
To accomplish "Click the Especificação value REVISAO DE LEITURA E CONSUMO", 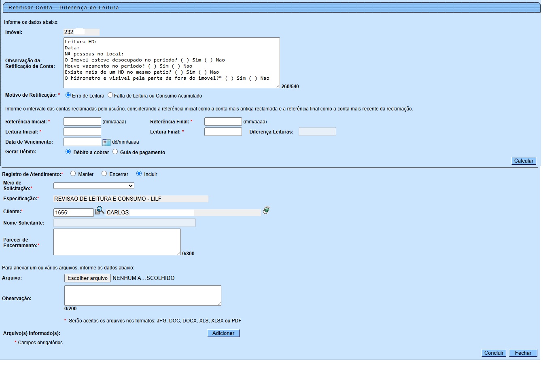I will tap(131, 199).
